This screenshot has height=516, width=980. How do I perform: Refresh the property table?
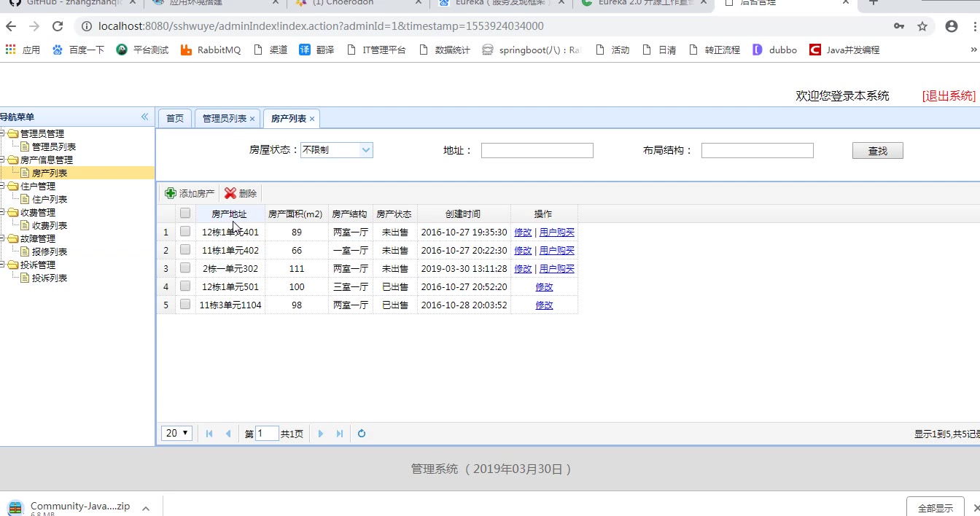[x=362, y=434]
